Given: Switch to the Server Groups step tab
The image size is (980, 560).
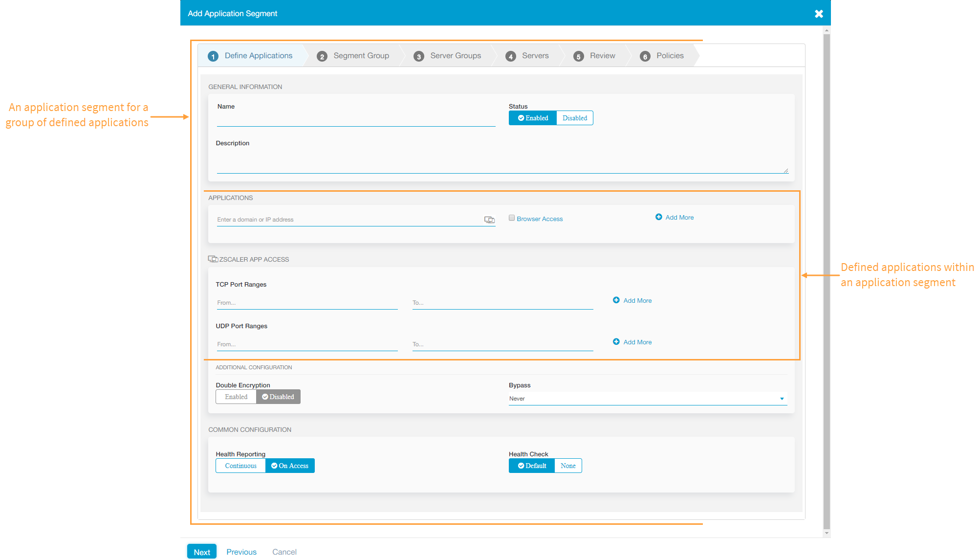Looking at the screenshot, I should (x=455, y=56).
